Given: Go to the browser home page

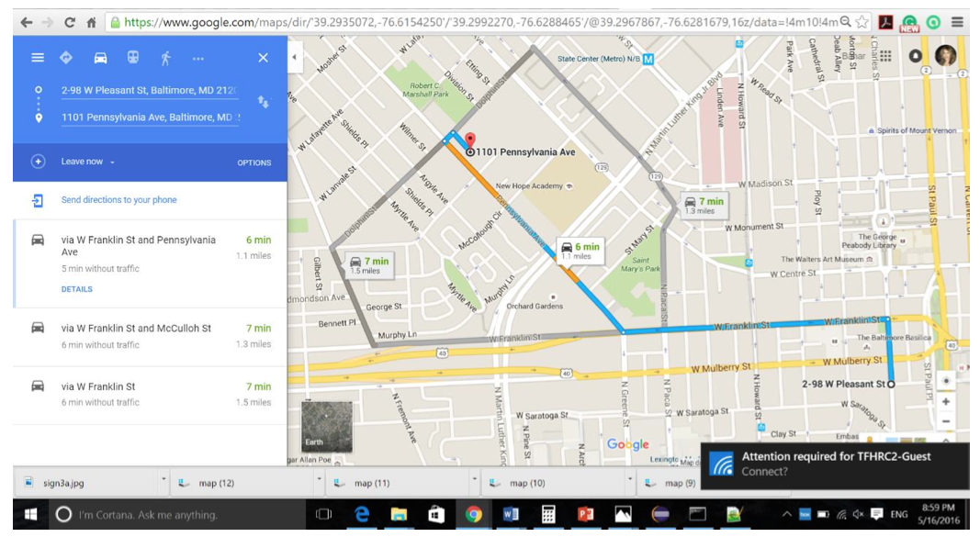Looking at the screenshot, I should click(x=91, y=22).
